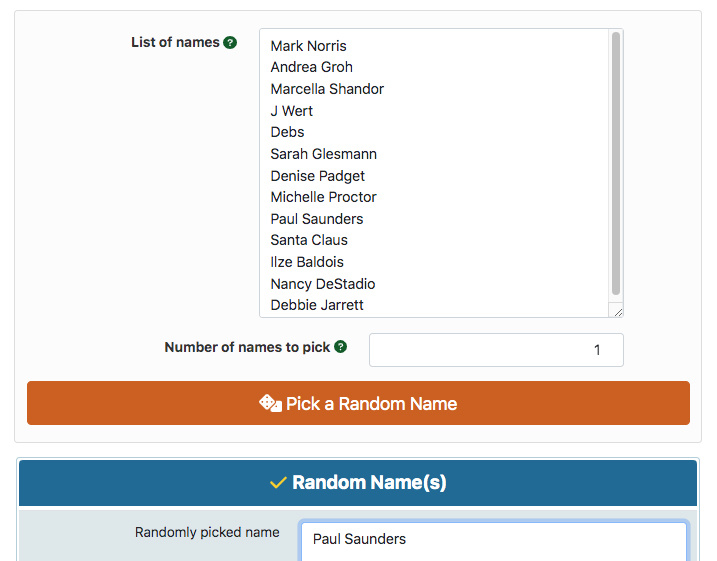
Task: Click on Nancy DeStadio in the list
Action: point(322,284)
